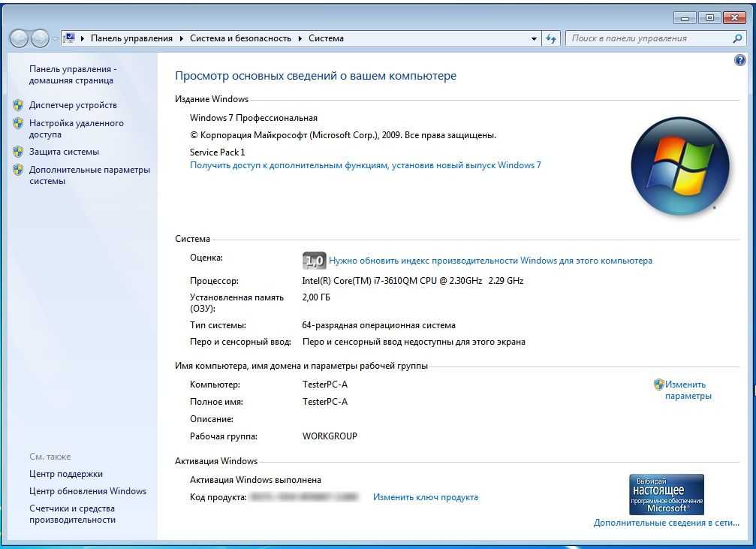Click link about installing new Windows 7 edition

pos(366,165)
